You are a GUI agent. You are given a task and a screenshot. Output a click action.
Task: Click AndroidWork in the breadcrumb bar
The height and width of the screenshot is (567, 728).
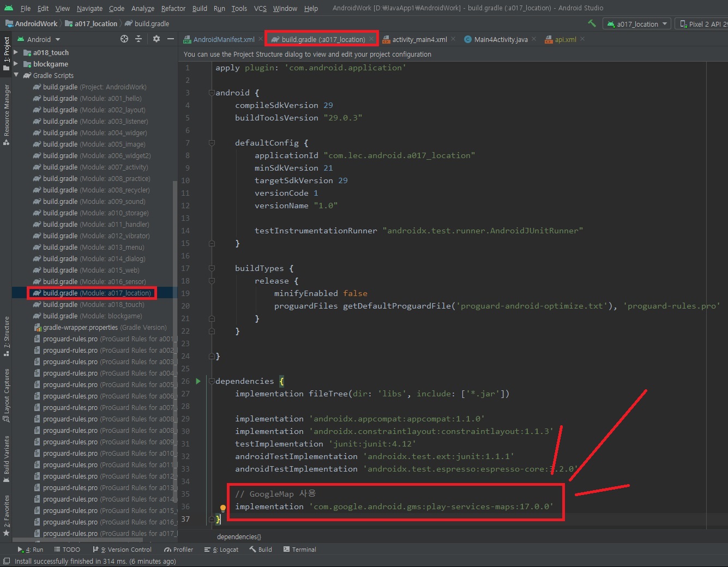(31, 23)
